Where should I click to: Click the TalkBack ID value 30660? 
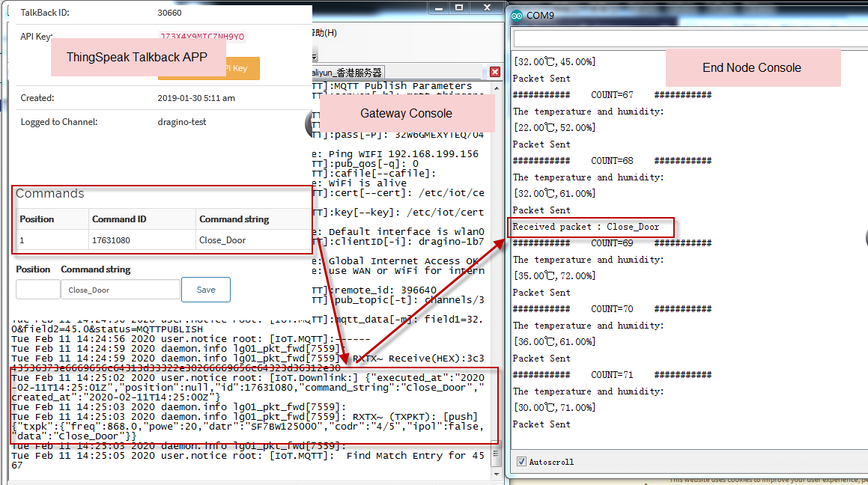click(169, 13)
